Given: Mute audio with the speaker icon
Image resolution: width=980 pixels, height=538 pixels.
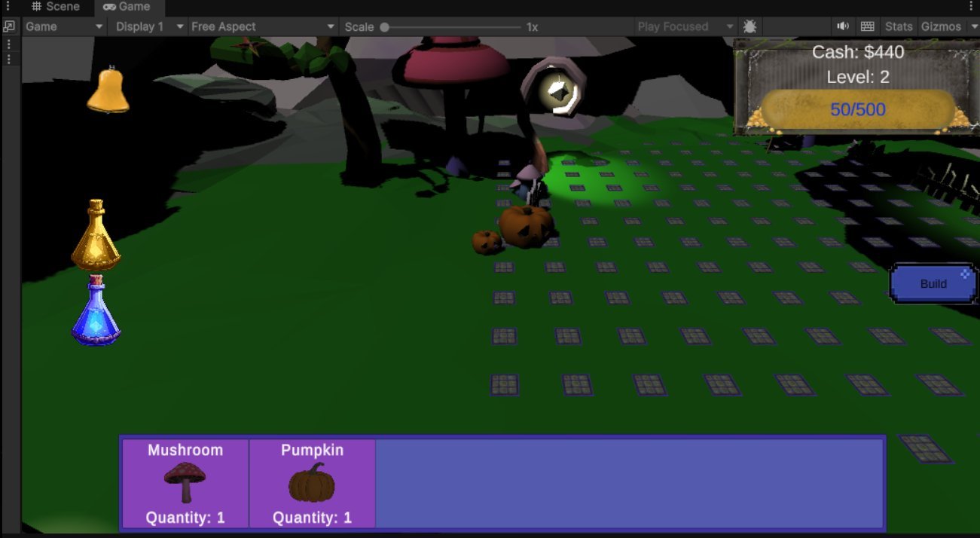Looking at the screenshot, I should coord(843,26).
